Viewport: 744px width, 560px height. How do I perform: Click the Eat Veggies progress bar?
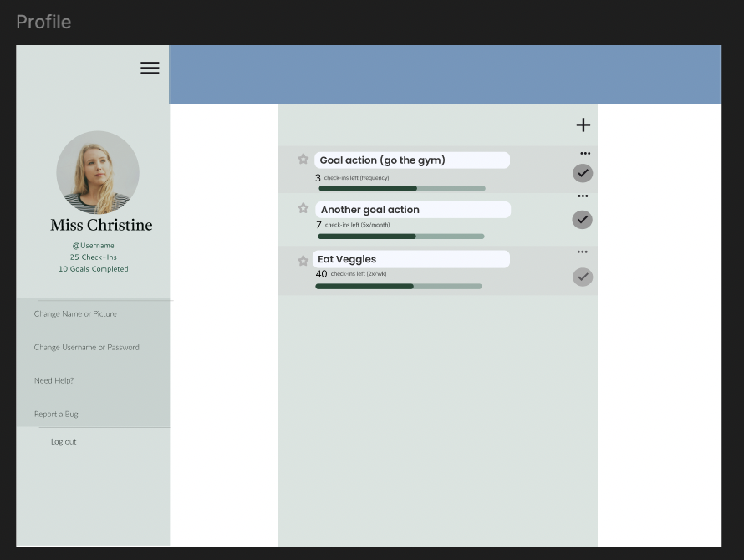coord(399,286)
